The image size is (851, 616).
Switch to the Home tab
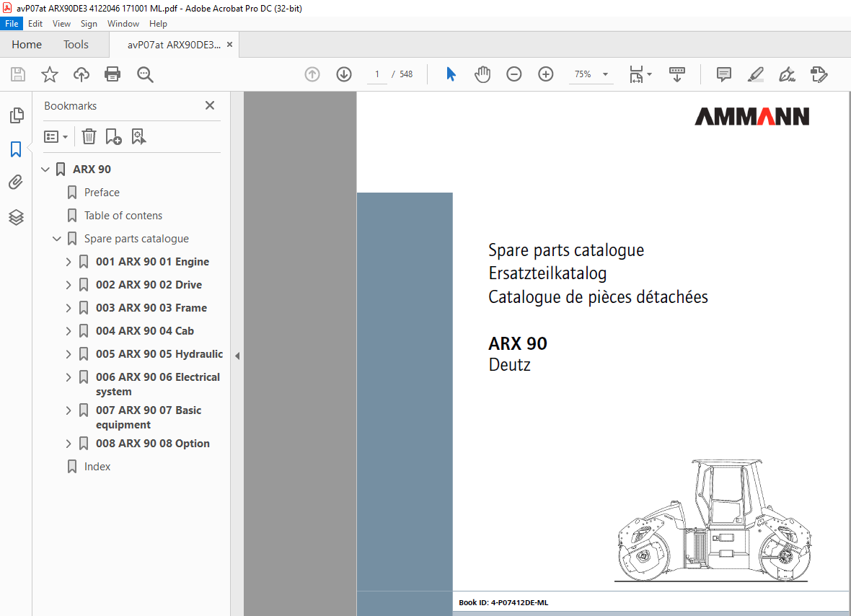click(x=27, y=45)
